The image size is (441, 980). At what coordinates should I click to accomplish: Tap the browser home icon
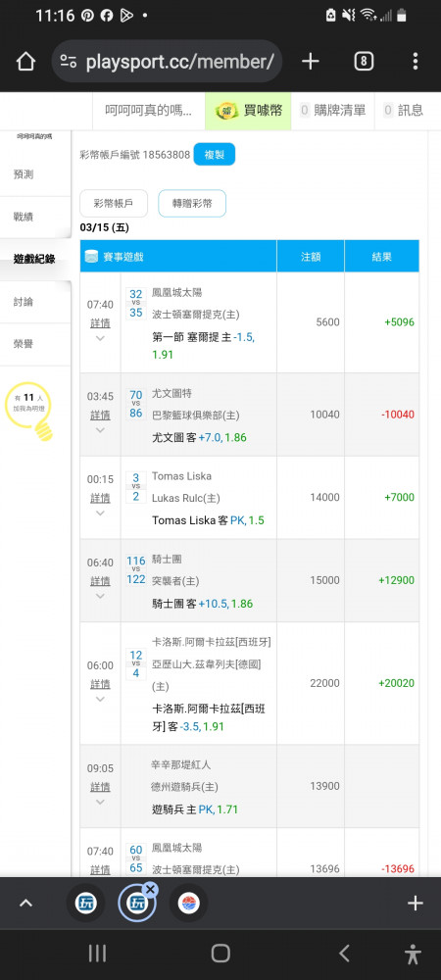pos(25,61)
